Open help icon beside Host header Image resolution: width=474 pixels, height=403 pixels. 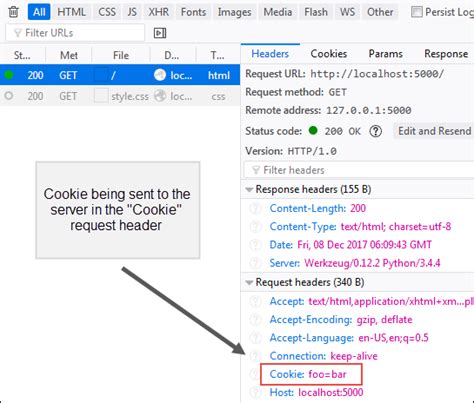pyautogui.click(x=255, y=393)
